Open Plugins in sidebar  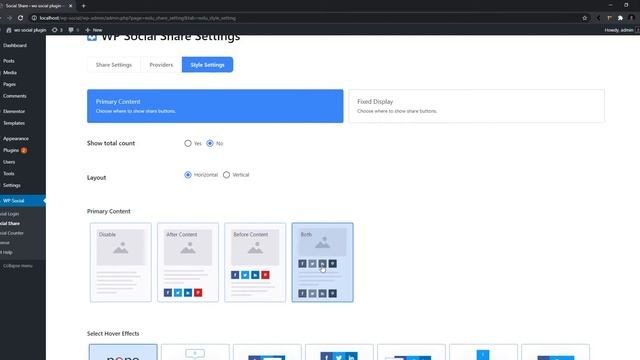pyautogui.click(x=11, y=150)
